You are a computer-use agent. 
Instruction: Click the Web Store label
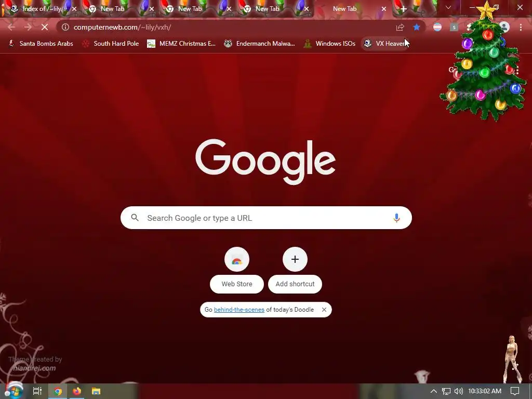[x=237, y=284]
